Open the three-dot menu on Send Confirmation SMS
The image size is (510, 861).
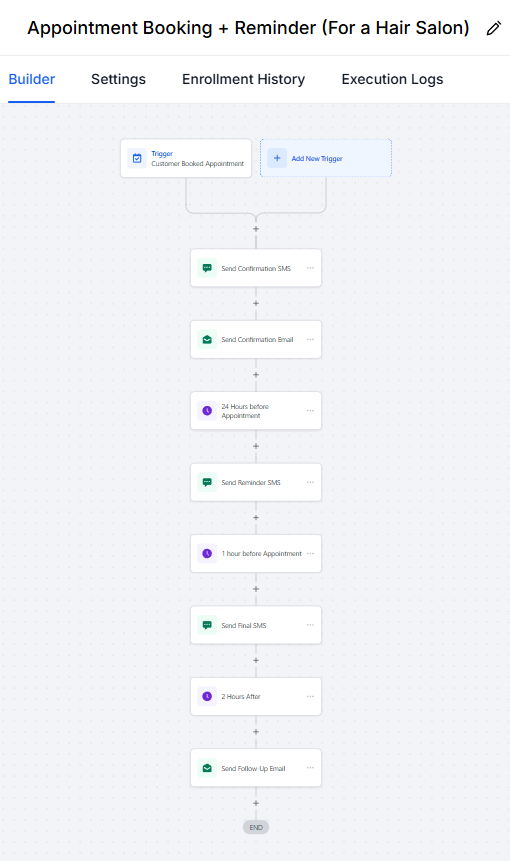(x=310, y=268)
